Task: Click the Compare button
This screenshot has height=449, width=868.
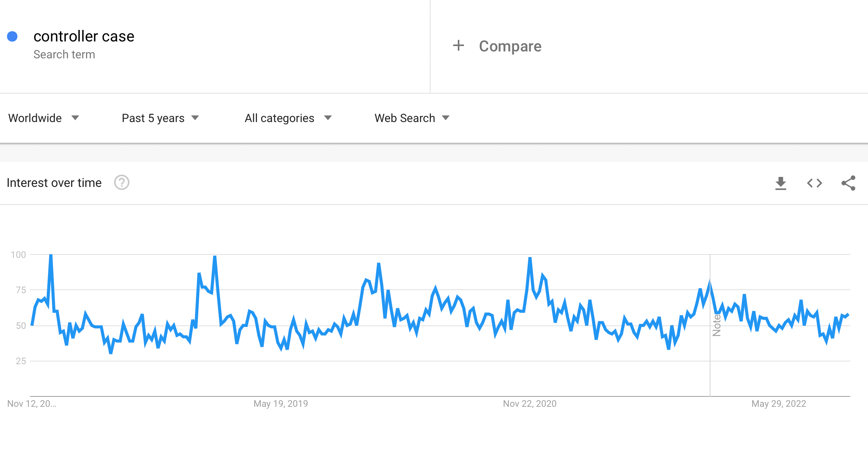Action: pos(510,46)
